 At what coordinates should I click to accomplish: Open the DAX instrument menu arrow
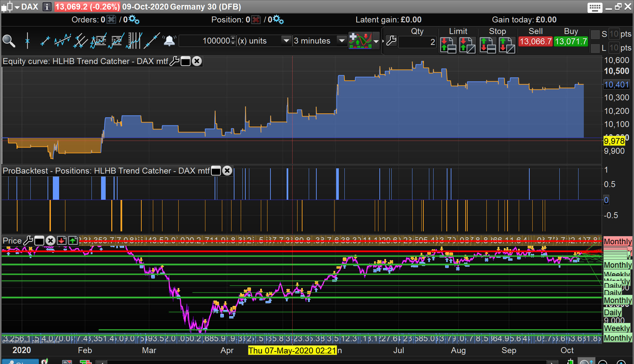click(17, 7)
